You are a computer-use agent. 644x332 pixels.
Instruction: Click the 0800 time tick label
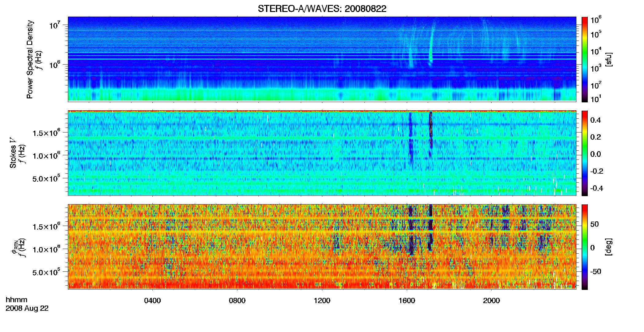point(237,301)
